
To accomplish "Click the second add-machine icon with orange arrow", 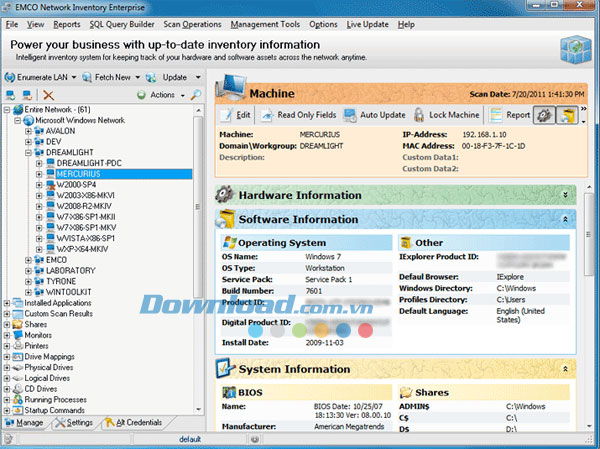I will [27, 95].
